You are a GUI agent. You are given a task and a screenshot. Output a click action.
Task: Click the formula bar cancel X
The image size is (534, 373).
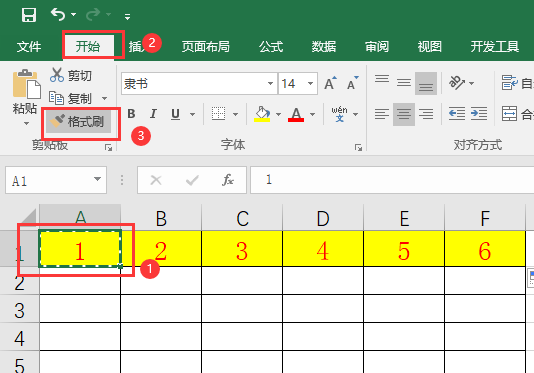pyautogui.click(x=156, y=180)
